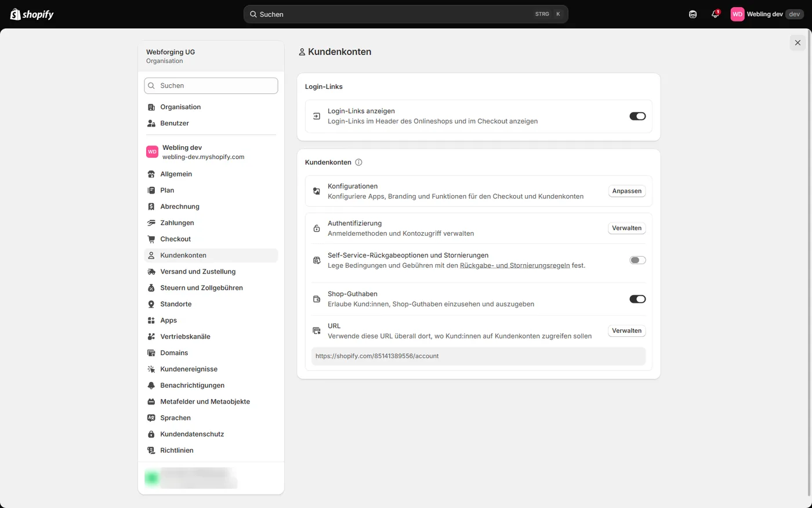
Task: Click the Richtlinien policies icon
Action: pyautogui.click(x=151, y=451)
